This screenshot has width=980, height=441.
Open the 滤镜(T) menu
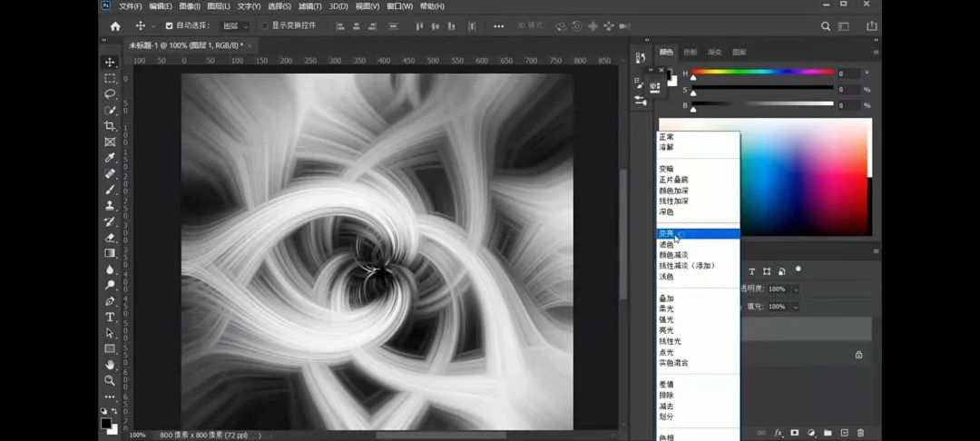[311, 6]
